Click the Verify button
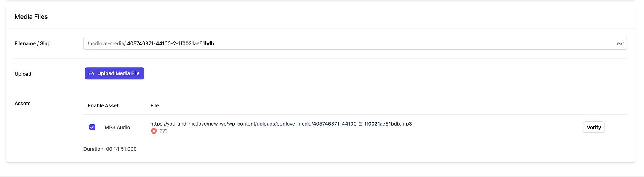This screenshot has height=177, width=644. [x=594, y=127]
